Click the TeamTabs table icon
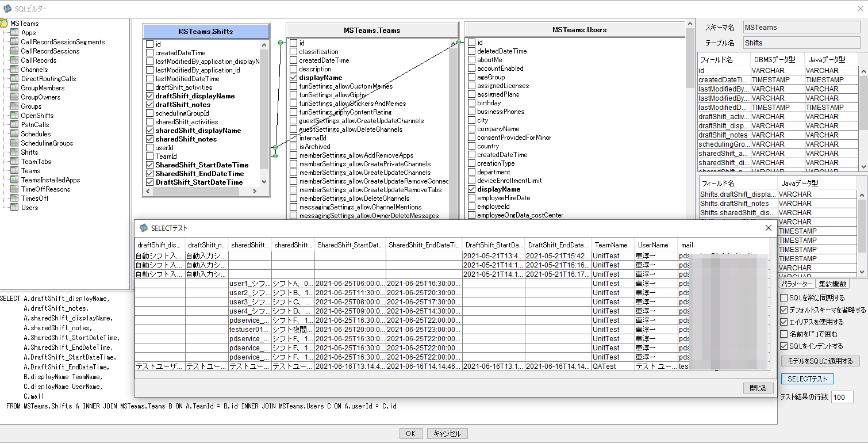This screenshot has width=868, height=443. pyautogui.click(x=14, y=162)
